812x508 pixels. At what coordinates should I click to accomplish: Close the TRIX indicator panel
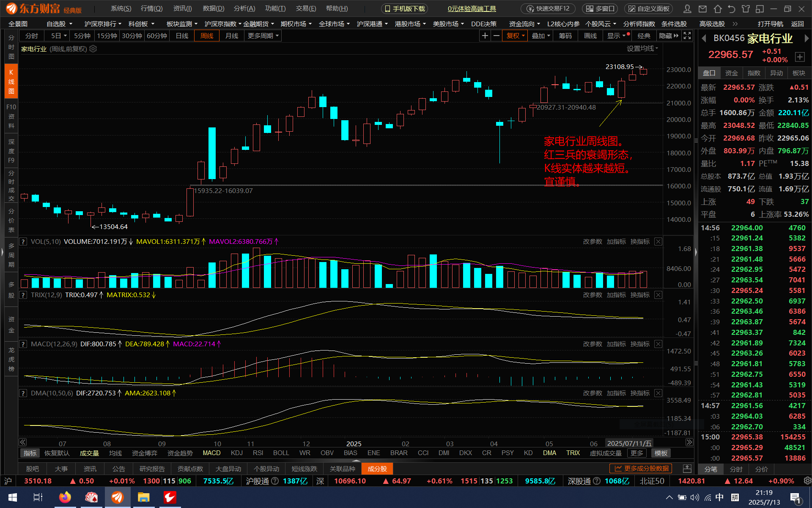(658, 295)
